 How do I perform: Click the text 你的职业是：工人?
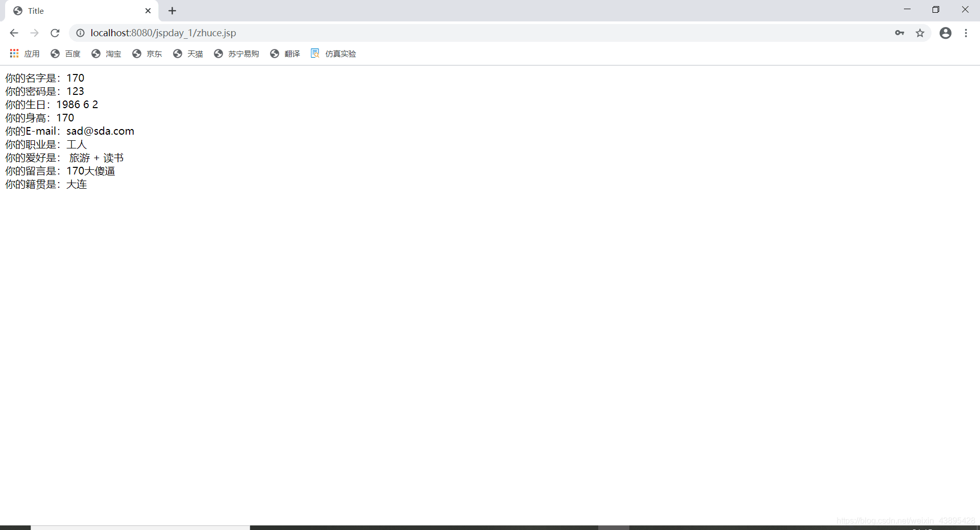[x=46, y=144]
